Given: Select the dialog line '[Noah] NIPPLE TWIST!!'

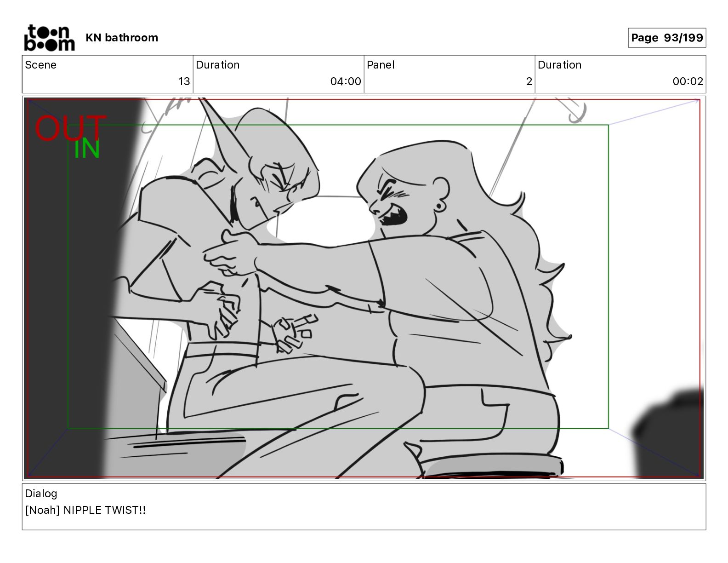Looking at the screenshot, I should coord(85,510).
